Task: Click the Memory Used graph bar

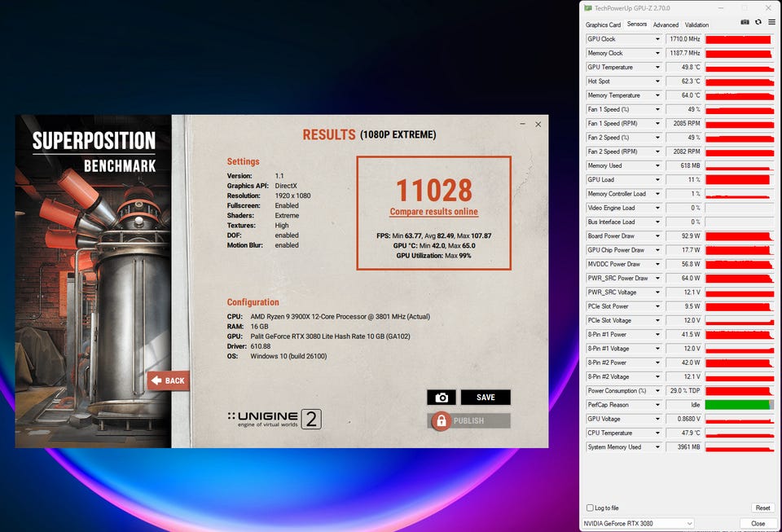Action: [739, 165]
